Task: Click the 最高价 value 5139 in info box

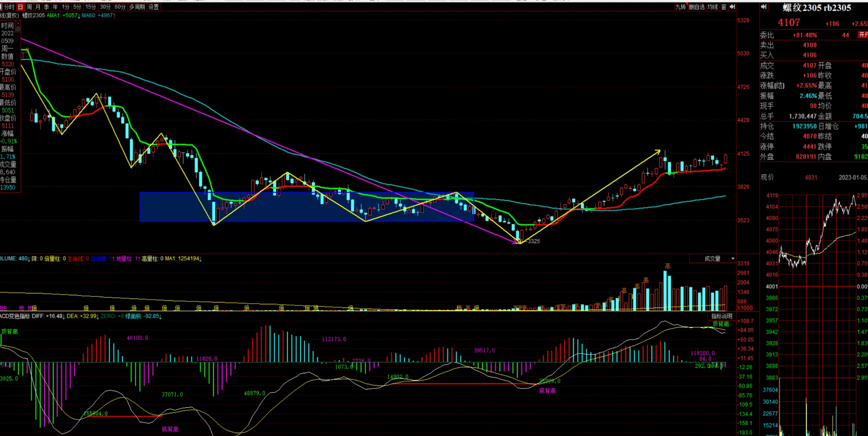Action: tap(8, 95)
